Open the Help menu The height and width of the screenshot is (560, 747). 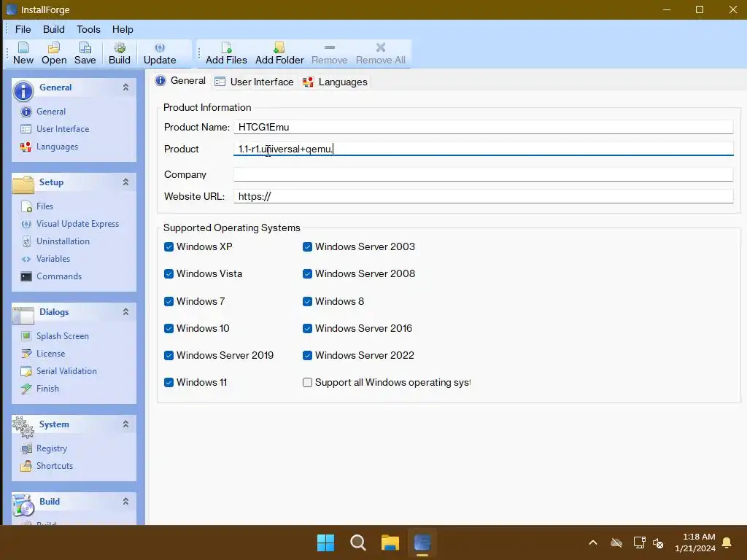coord(123,29)
